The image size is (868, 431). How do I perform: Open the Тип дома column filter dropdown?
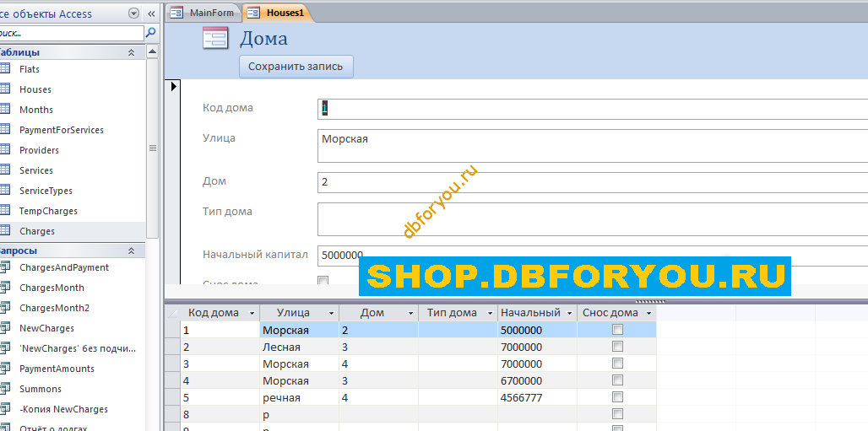[x=490, y=313]
